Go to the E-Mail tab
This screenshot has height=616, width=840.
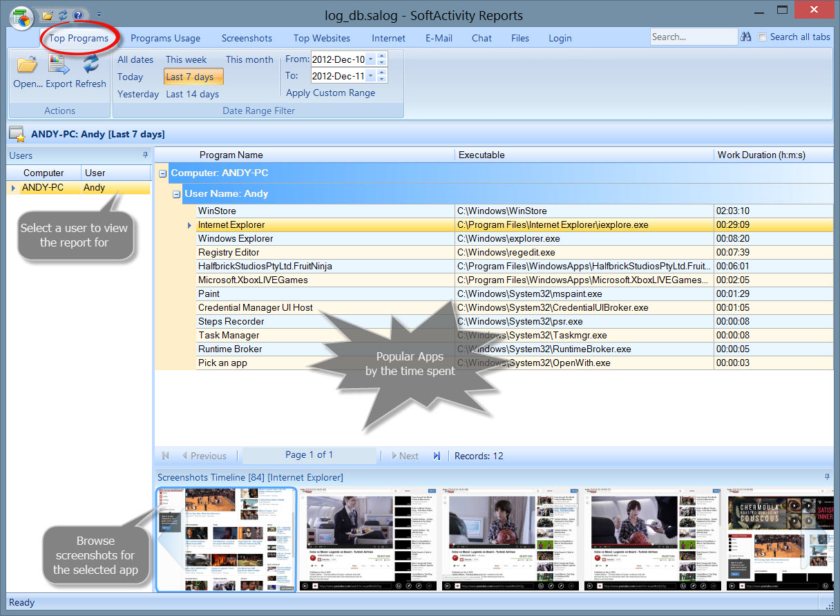(439, 38)
